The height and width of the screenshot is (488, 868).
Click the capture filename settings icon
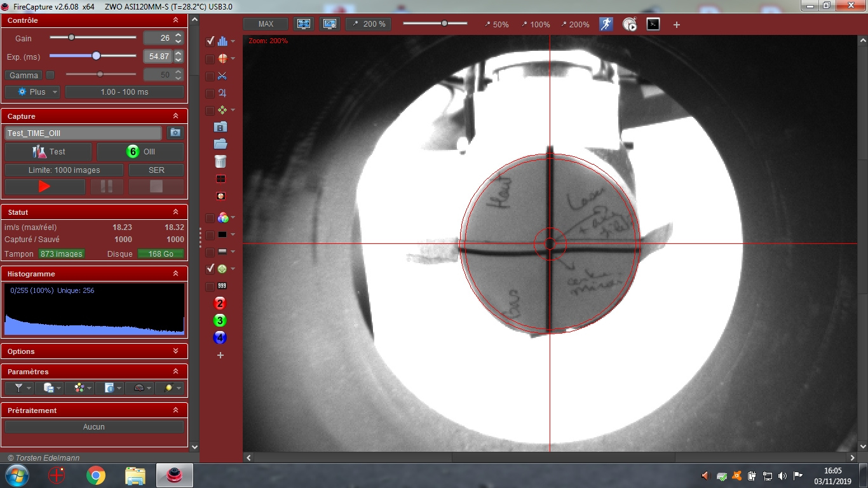click(x=175, y=133)
